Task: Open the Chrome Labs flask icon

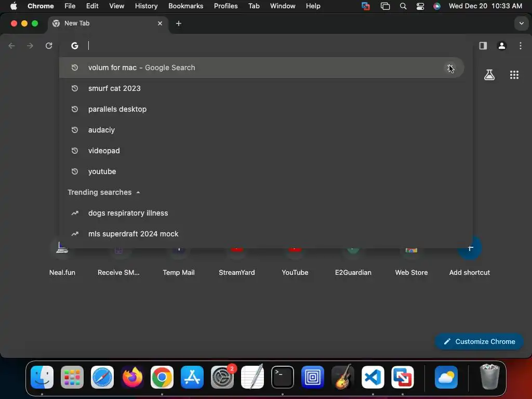Action: click(x=489, y=75)
